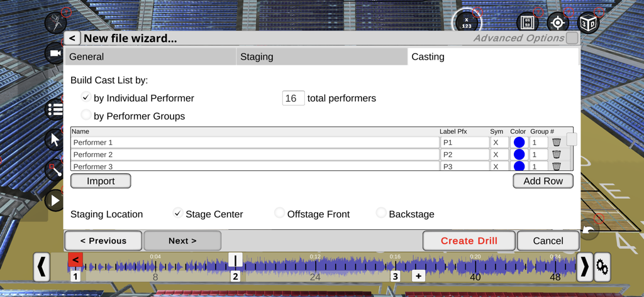The height and width of the screenshot is (297, 644).
Task: Open the performer figure tool icon
Action: tap(55, 23)
